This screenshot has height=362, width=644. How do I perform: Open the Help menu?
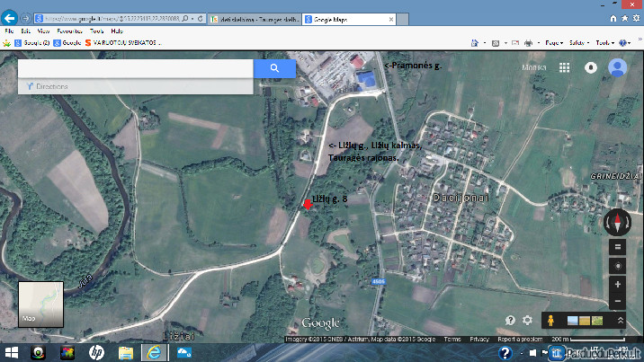pos(117,31)
